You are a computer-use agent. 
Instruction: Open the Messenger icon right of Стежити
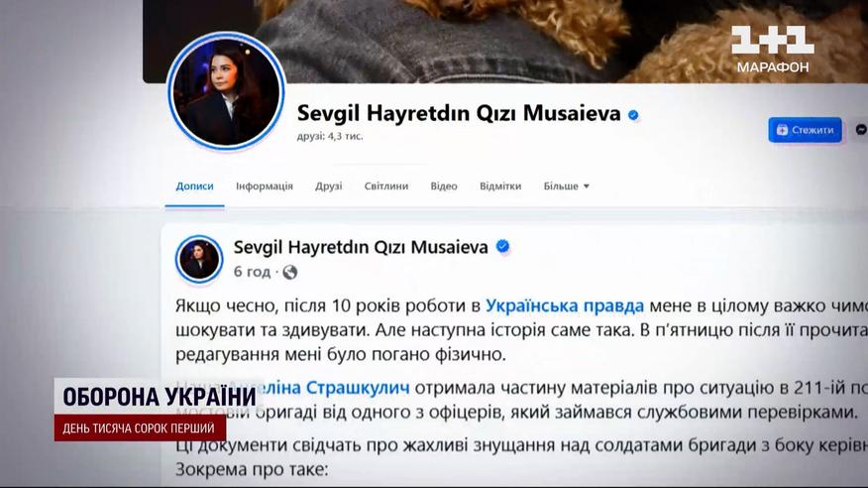(x=861, y=130)
